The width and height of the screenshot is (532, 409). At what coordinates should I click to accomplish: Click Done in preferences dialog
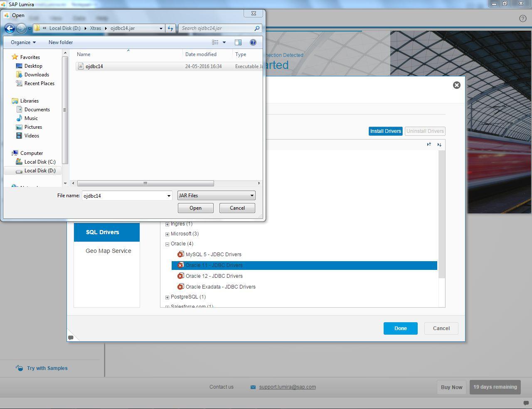[401, 328]
